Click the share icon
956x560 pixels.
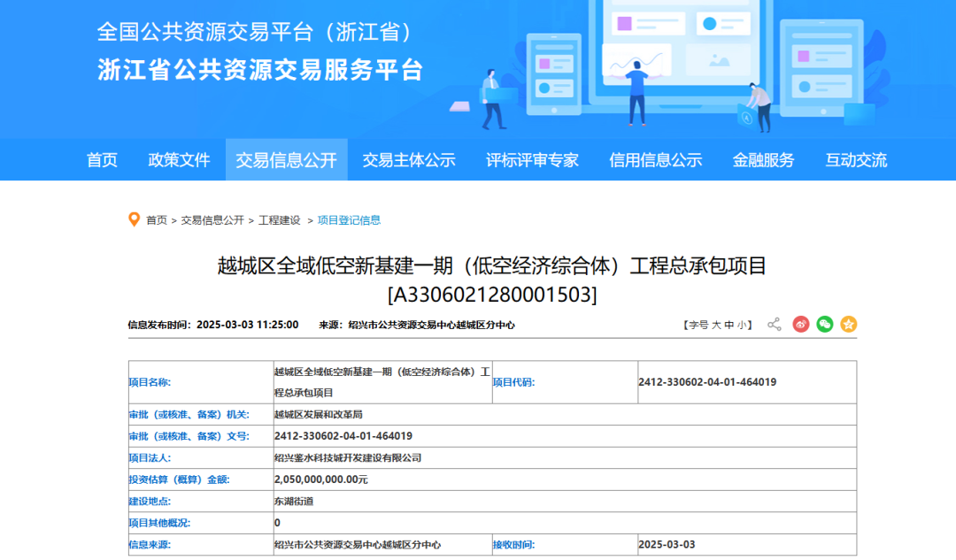point(775,325)
